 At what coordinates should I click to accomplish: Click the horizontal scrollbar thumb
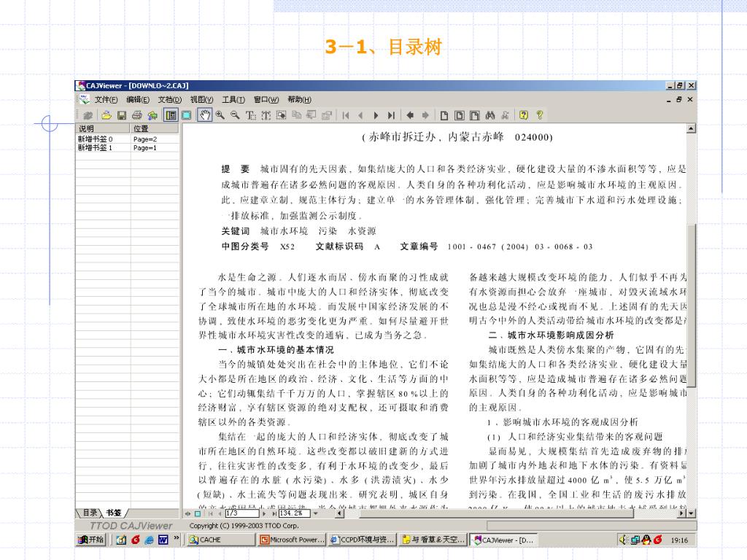496,513
